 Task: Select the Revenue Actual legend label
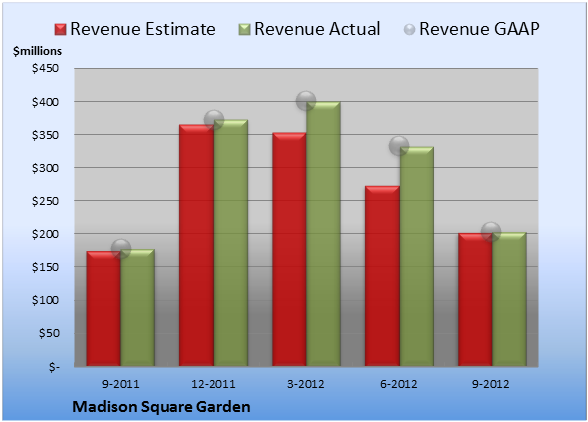pos(317,29)
